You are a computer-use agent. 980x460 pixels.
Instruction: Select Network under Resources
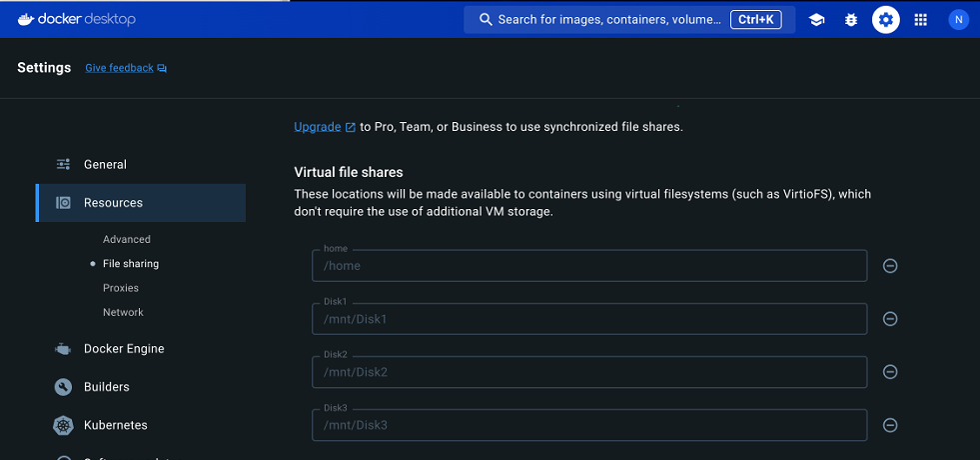point(123,312)
